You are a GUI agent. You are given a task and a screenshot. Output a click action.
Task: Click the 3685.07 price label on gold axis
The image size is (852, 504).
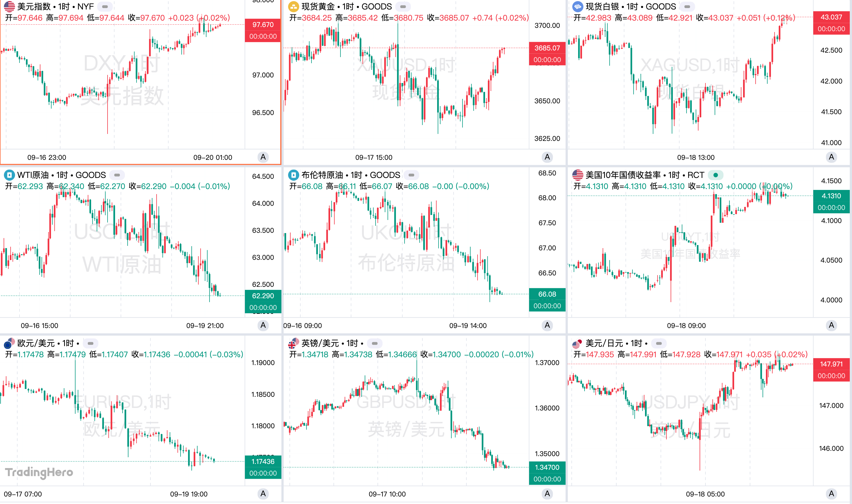pyautogui.click(x=547, y=48)
